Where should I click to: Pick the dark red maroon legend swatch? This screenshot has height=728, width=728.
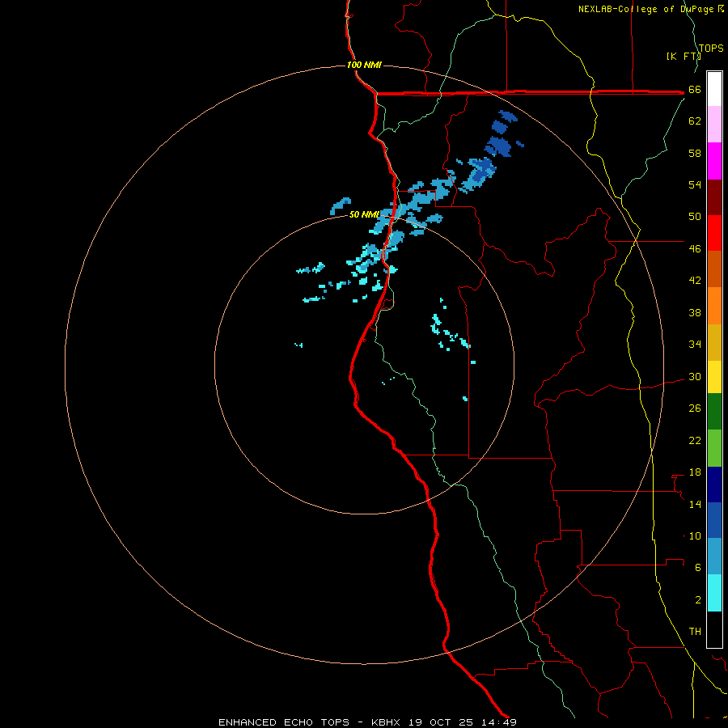714,197
